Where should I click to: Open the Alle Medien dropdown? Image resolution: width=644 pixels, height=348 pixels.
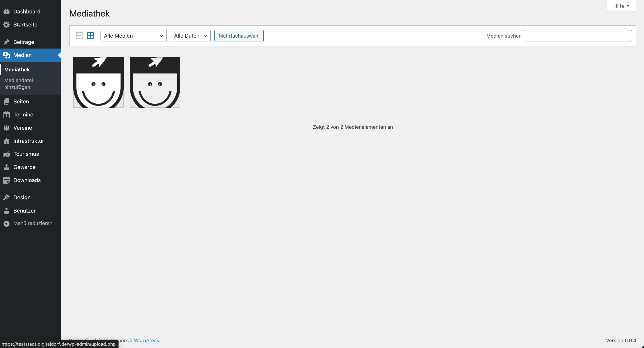[133, 36]
